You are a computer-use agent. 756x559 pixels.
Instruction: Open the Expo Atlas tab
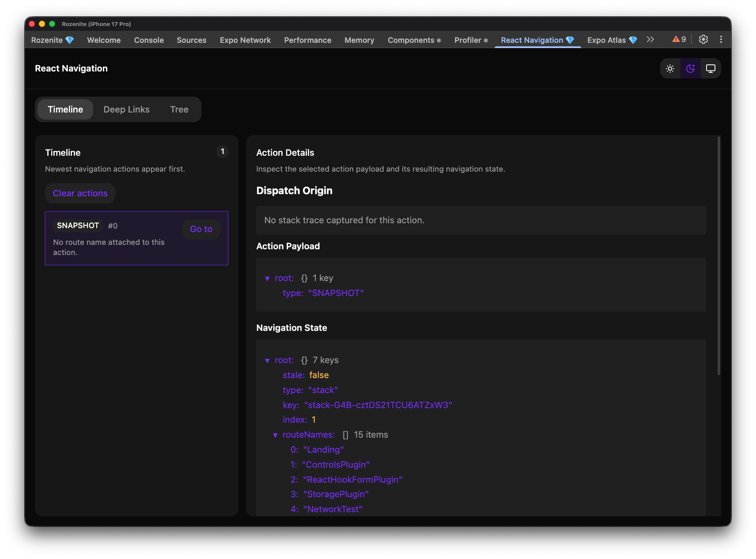click(x=612, y=40)
